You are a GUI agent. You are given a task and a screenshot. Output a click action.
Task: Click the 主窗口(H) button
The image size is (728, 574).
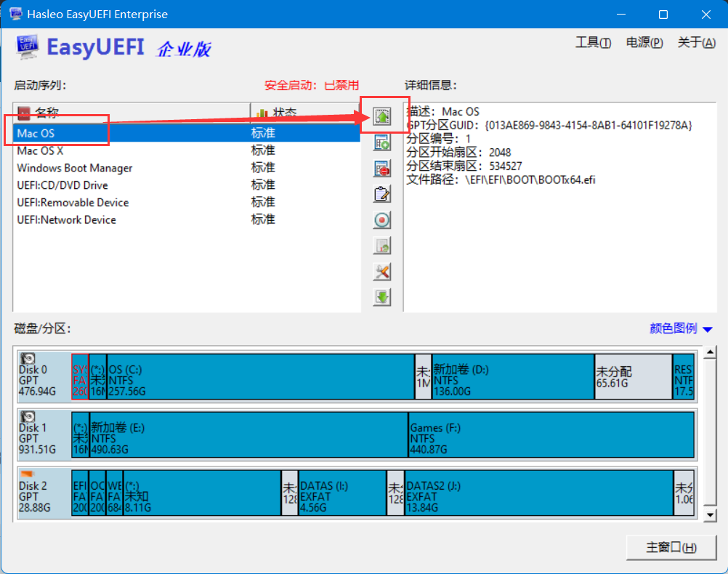point(671,547)
